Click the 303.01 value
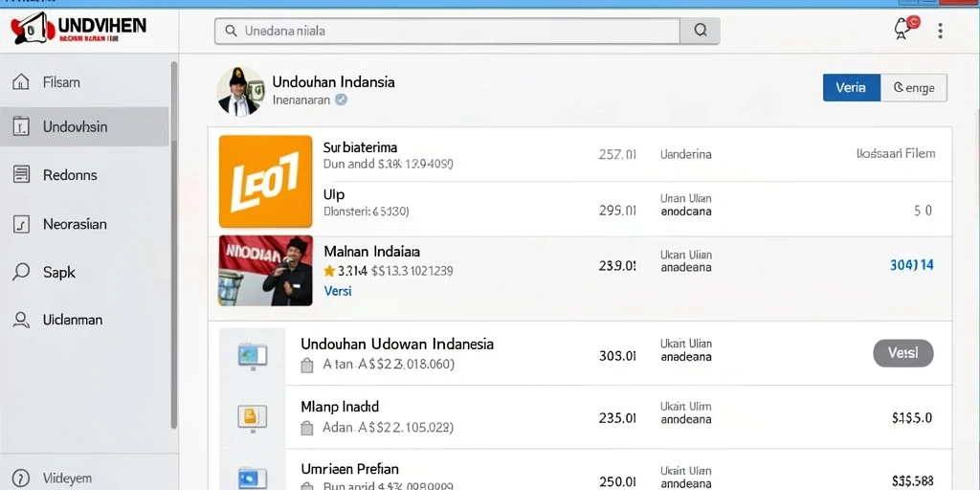The image size is (980, 490). (617, 356)
